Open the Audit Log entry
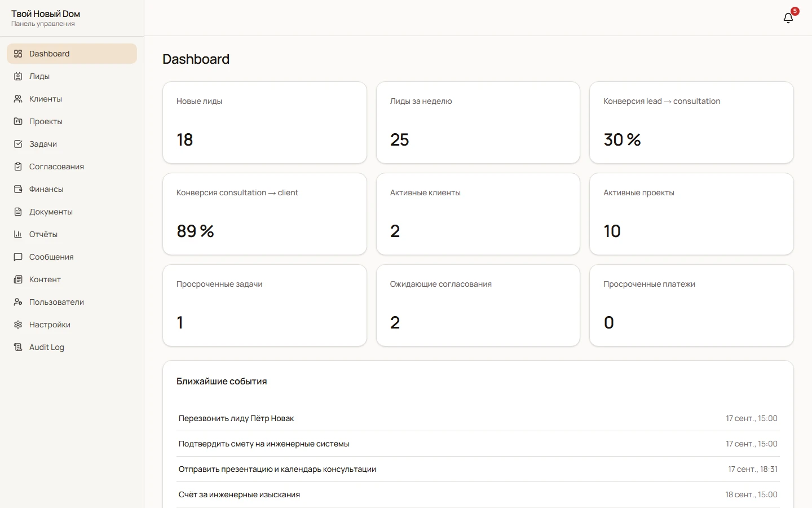The image size is (812, 508). pyautogui.click(x=72, y=347)
